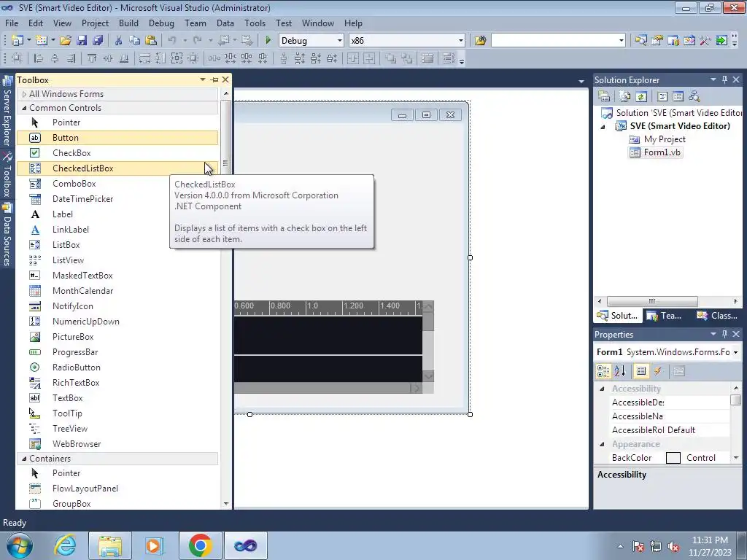Toggle Auto Hide pin on Properties panel

724,334
